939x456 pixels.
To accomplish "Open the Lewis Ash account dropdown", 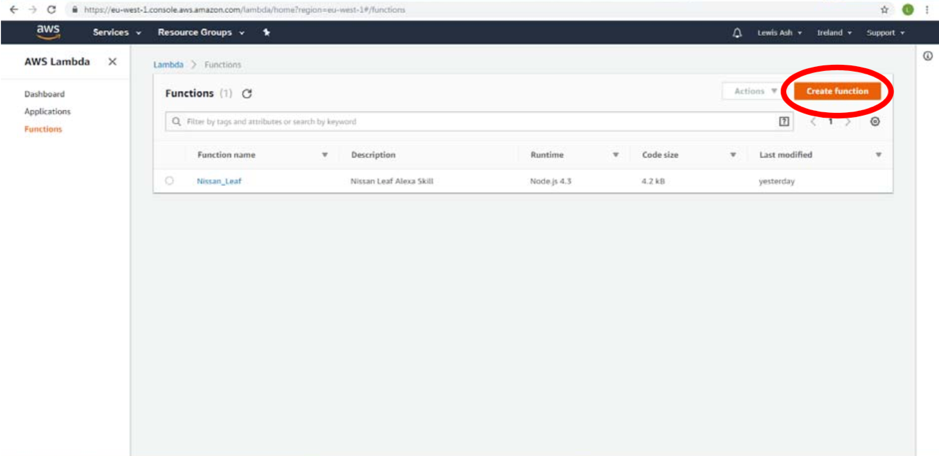I will 780,33.
